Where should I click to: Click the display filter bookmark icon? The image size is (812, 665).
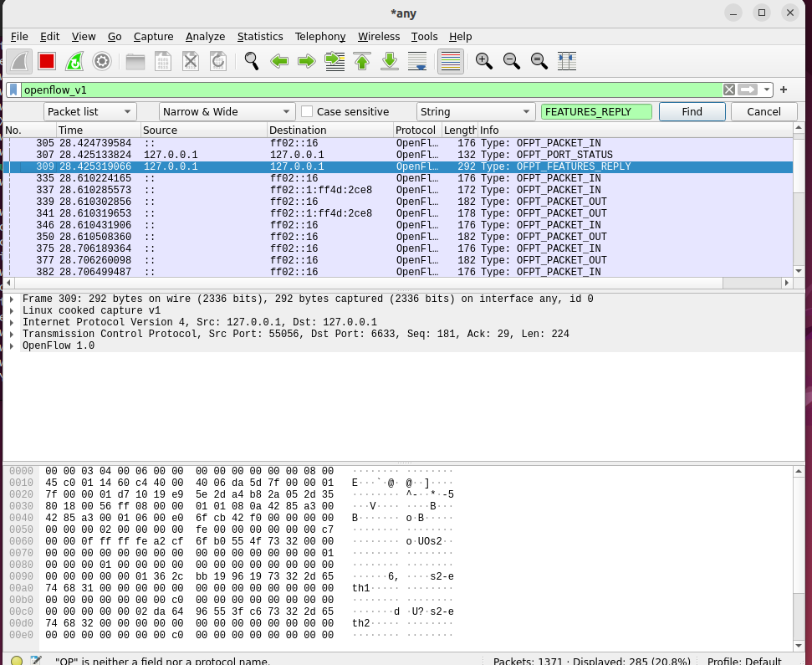13,90
